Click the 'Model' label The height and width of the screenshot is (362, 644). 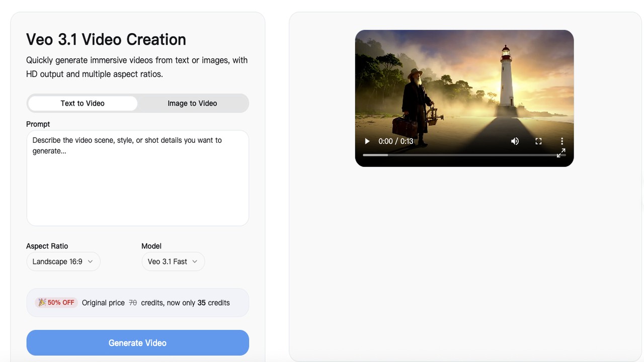pos(151,246)
